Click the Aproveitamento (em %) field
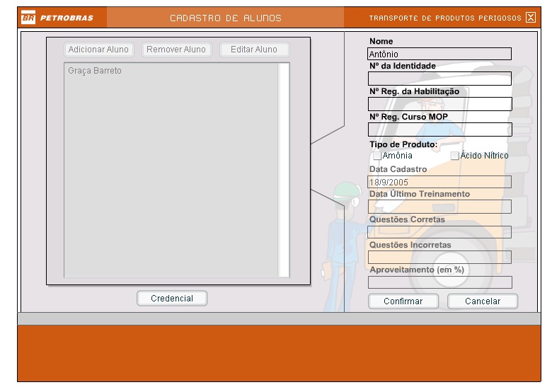The image size is (552, 392). 439,282
